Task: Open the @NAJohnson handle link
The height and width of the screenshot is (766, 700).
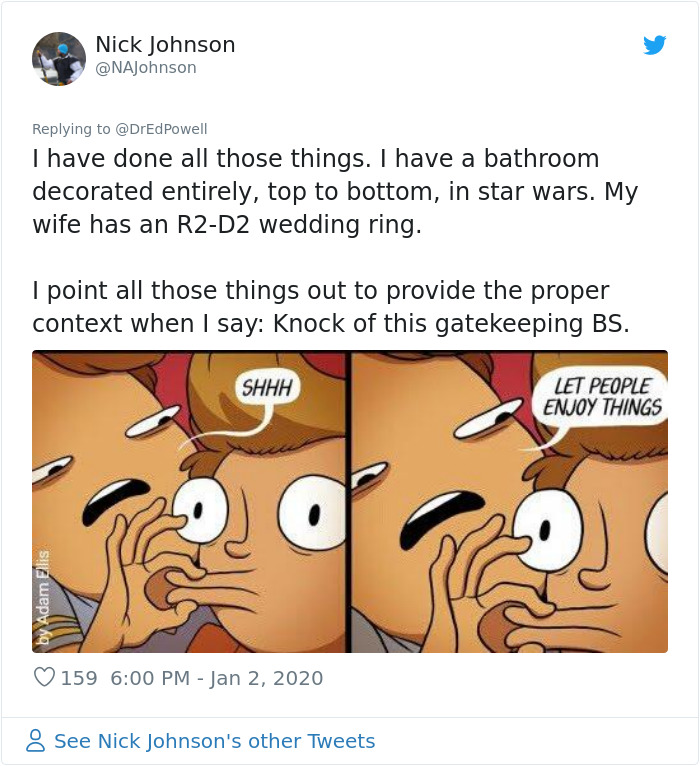Action: pyautogui.click(x=146, y=67)
